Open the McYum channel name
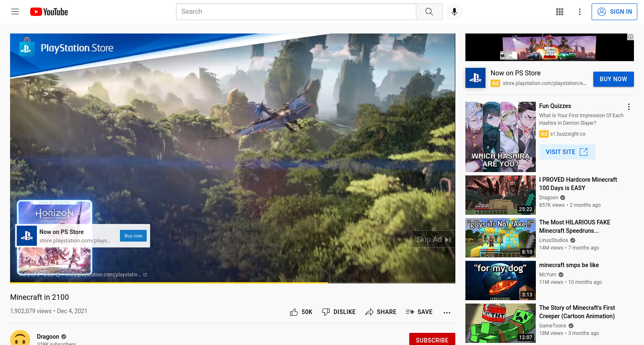 pyautogui.click(x=548, y=275)
